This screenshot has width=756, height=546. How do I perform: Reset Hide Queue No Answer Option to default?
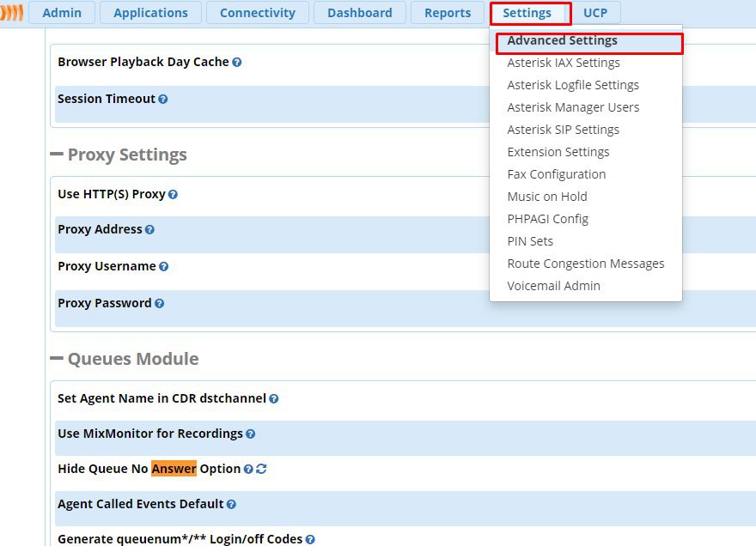[x=261, y=469]
